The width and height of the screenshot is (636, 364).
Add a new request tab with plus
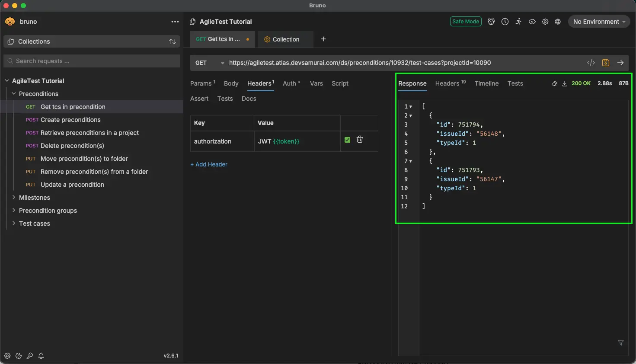pyautogui.click(x=323, y=39)
